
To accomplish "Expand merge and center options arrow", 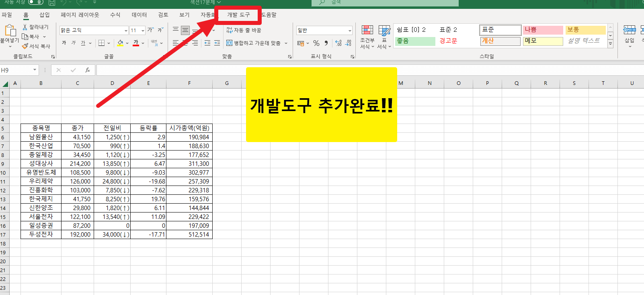I will [286, 43].
